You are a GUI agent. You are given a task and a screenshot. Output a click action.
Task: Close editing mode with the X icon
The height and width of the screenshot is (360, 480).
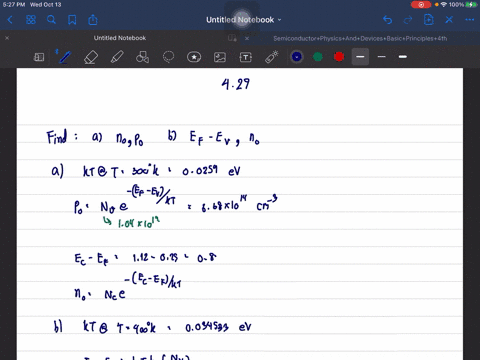449,20
